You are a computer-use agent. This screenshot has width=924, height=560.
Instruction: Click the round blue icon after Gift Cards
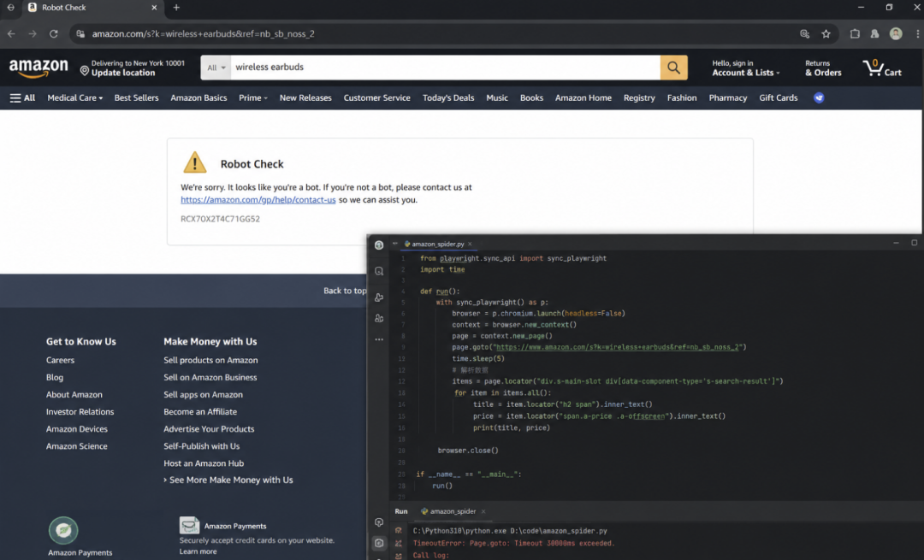[819, 97]
